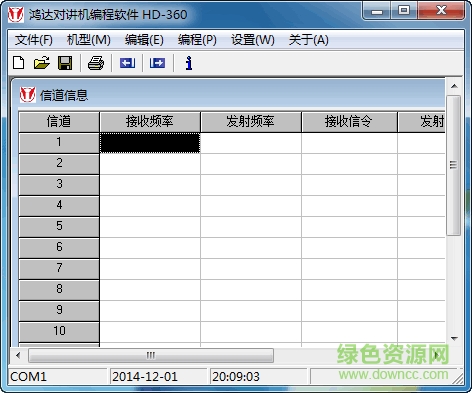Open the about info icon
The image size is (472, 393).
click(189, 63)
